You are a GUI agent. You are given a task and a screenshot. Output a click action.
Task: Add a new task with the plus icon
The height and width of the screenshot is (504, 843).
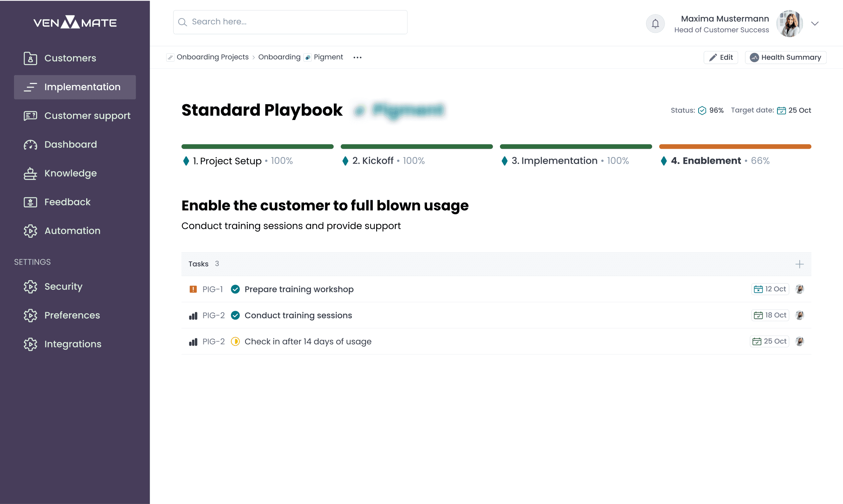(x=800, y=264)
